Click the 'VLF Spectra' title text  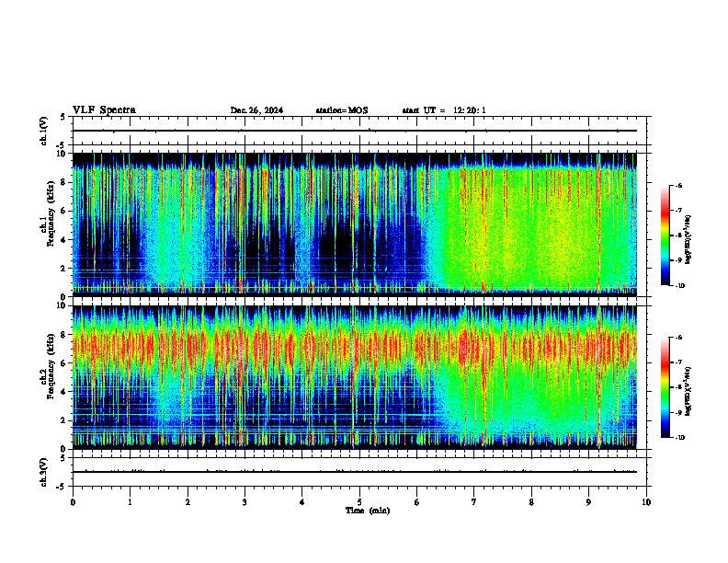(104, 110)
